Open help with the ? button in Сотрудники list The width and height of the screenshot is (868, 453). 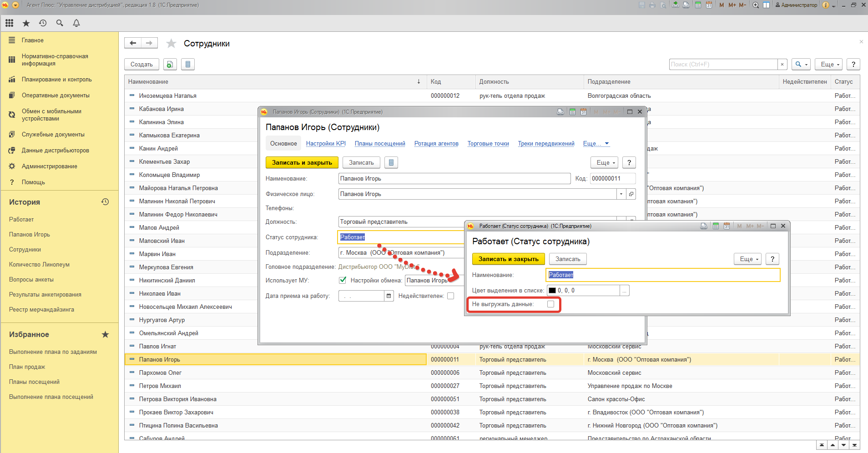click(853, 64)
